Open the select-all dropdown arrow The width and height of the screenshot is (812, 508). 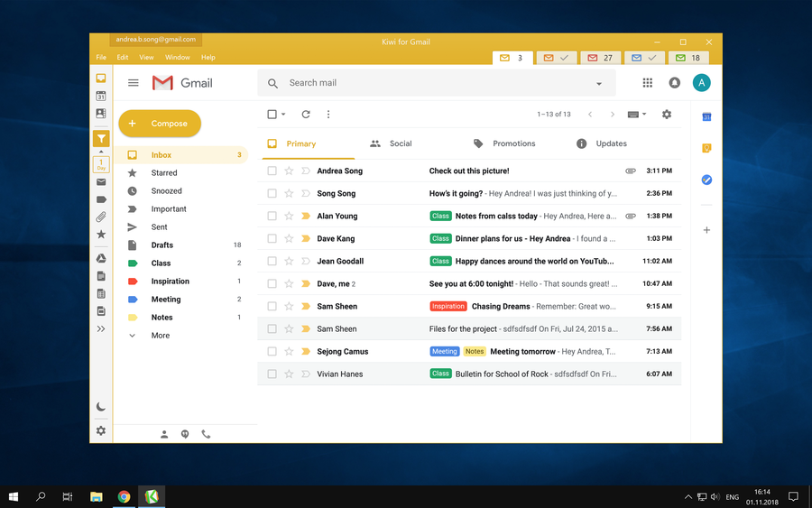tap(283, 115)
